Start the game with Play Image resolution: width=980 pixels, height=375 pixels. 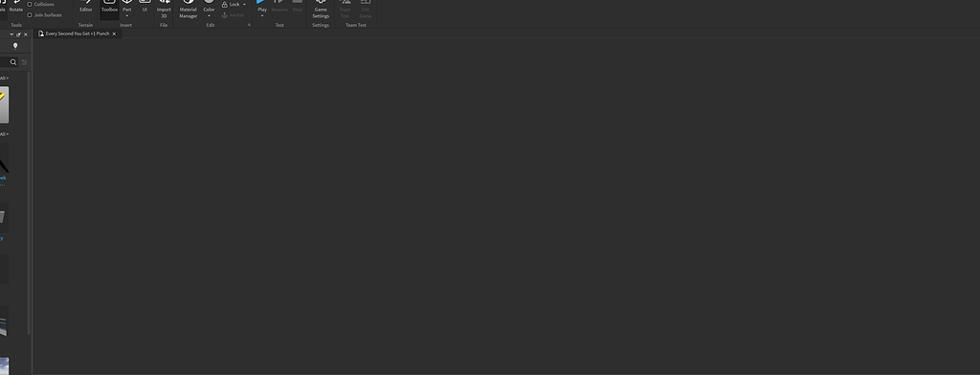click(262, 6)
